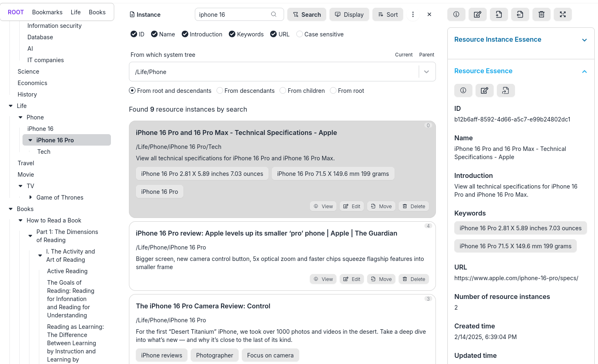Toggle the Keywords search checkbox
This screenshot has height=364, width=598.
coord(232,34)
